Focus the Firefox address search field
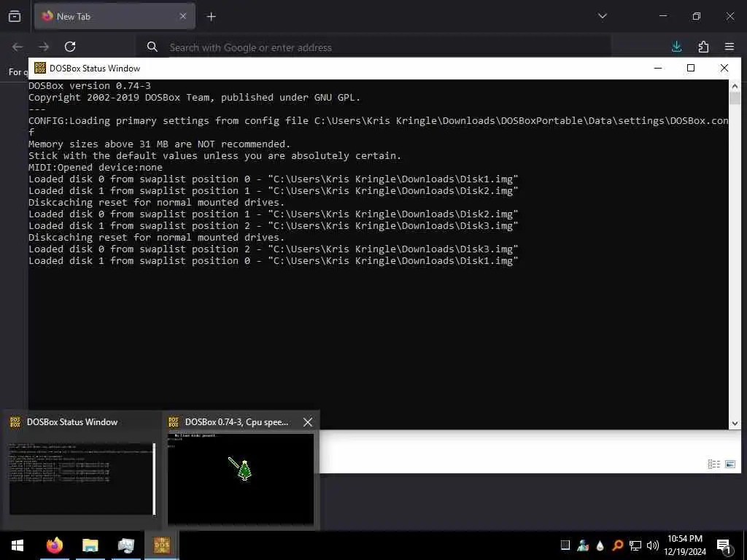The image size is (747, 560). coord(373,47)
